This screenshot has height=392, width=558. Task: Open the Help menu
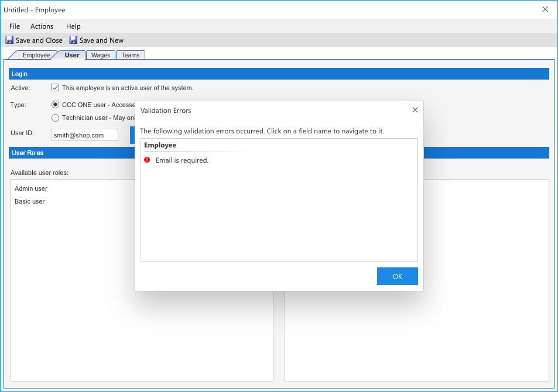(73, 26)
